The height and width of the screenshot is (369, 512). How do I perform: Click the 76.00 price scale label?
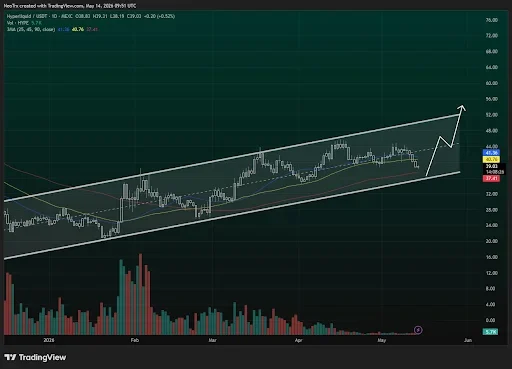tap(492, 20)
